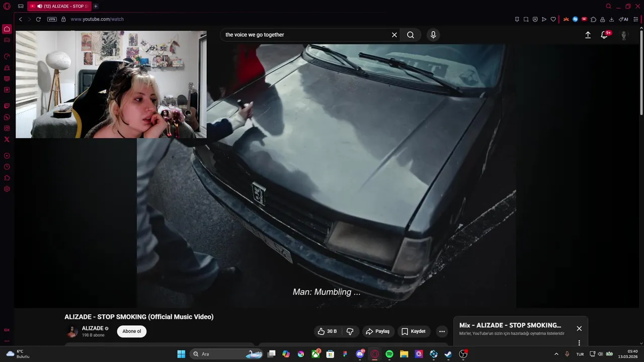
Task: Dislike the video with thumbs-down
Action: click(x=350, y=331)
